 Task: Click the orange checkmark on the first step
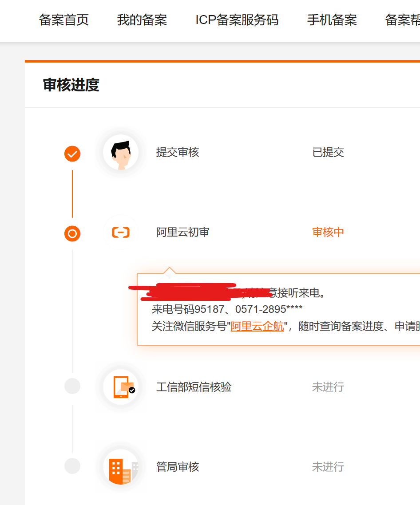pos(72,154)
